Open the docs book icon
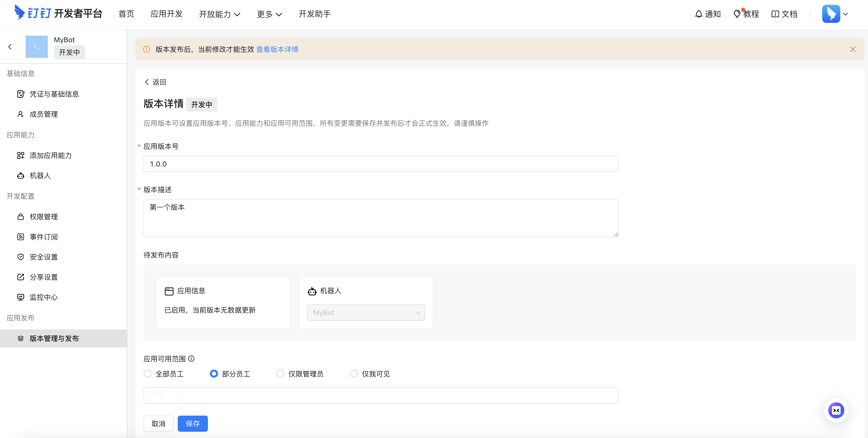This screenshot has height=438, width=868. (x=775, y=14)
